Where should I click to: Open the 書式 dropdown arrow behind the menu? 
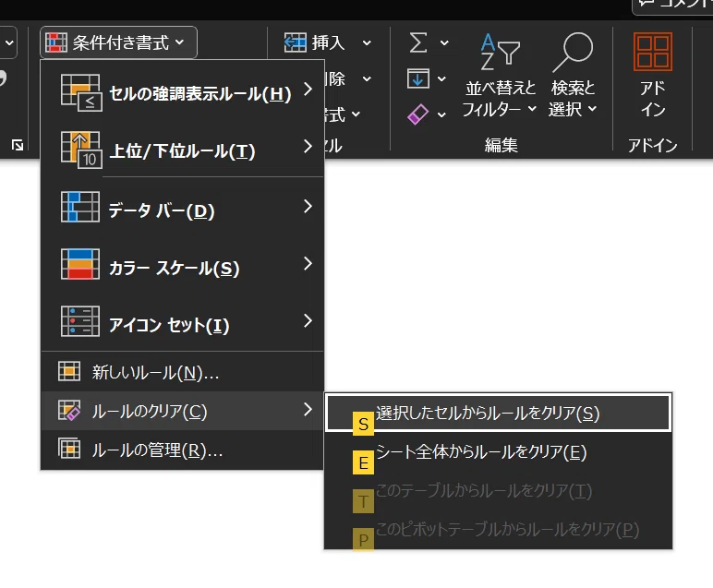[x=356, y=114]
